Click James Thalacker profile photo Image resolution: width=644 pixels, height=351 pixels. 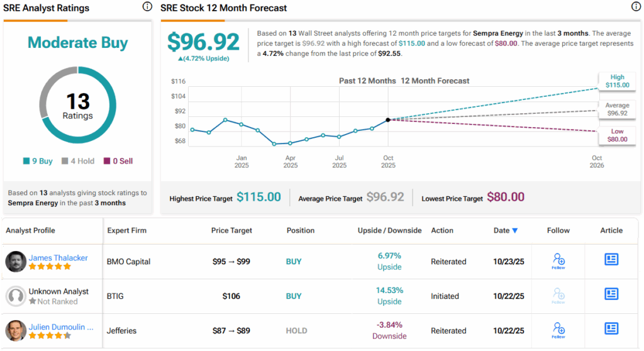[x=16, y=262]
